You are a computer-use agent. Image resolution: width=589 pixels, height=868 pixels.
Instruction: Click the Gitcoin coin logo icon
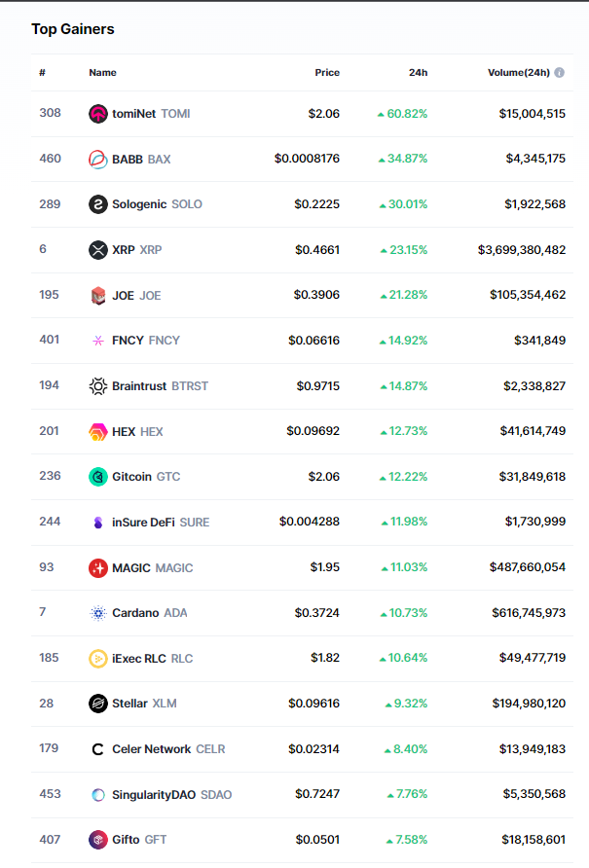click(x=97, y=477)
